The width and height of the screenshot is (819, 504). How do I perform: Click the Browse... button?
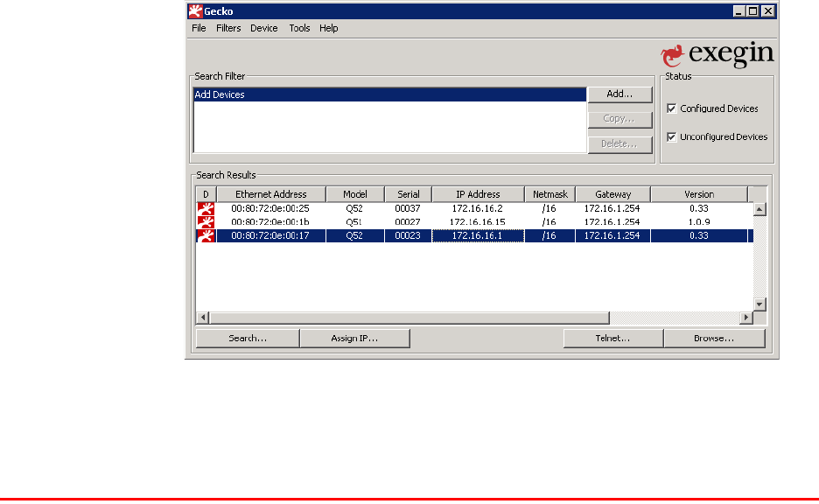tap(714, 339)
